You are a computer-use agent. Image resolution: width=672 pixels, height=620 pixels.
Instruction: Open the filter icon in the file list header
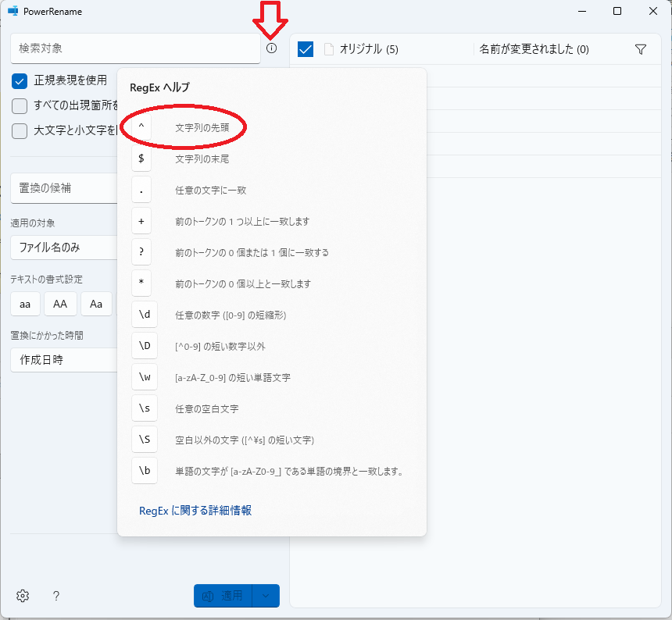[641, 49]
